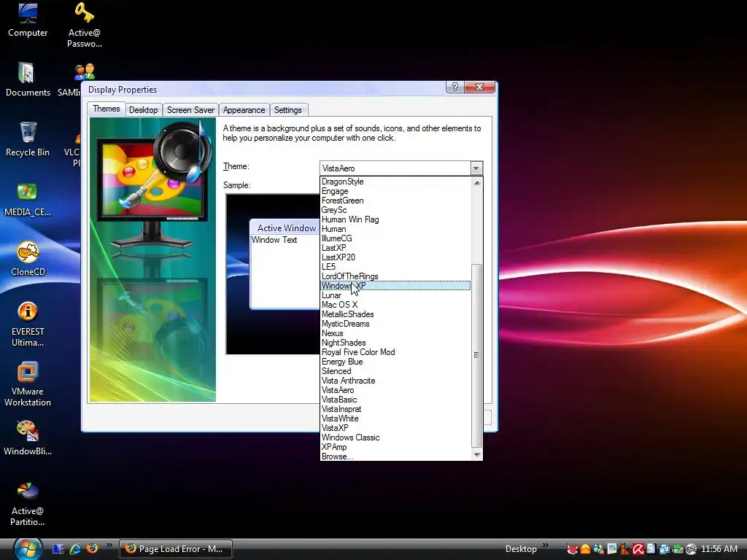Viewport: 747px width, 560px height.
Task: Click the VMware tray icon
Action: coord(665,549)
